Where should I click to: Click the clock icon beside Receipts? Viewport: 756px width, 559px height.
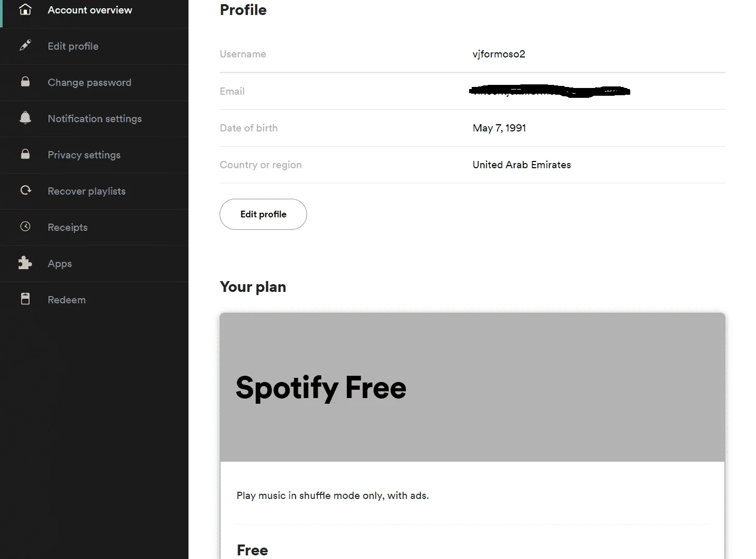pos(25,226)
